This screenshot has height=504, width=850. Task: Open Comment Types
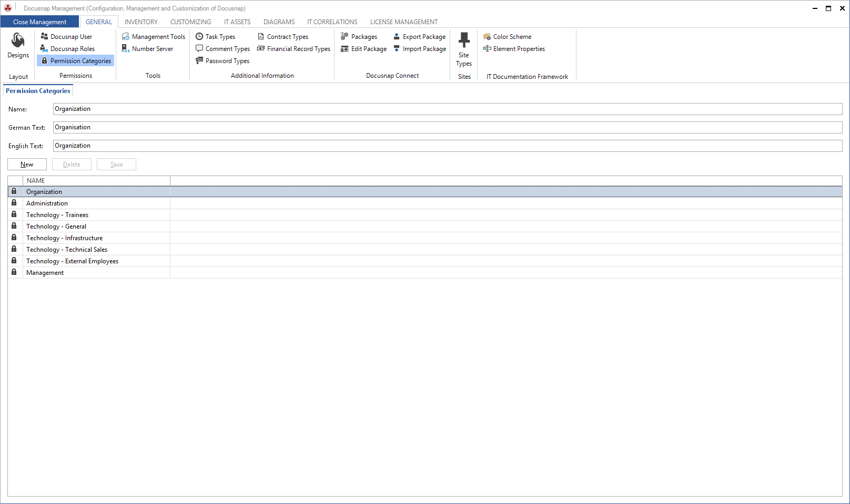click(x=222, y=49)
